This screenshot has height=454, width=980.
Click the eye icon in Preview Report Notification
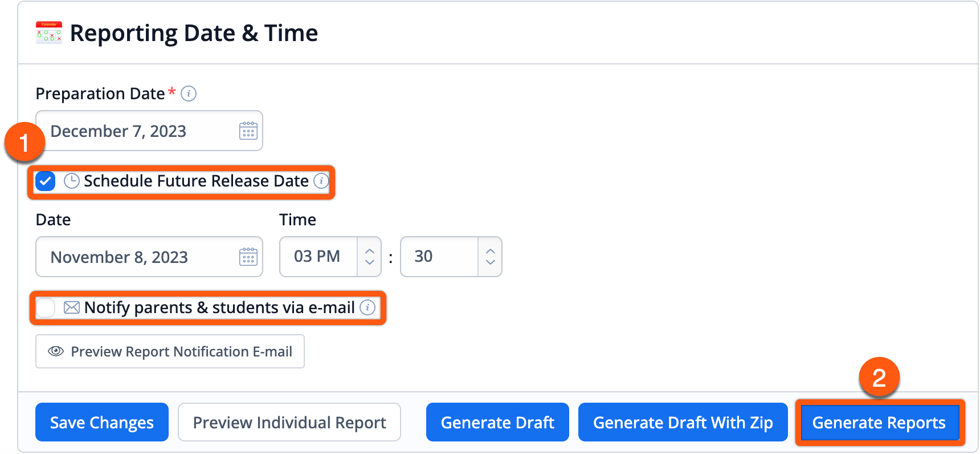[56, 351]
